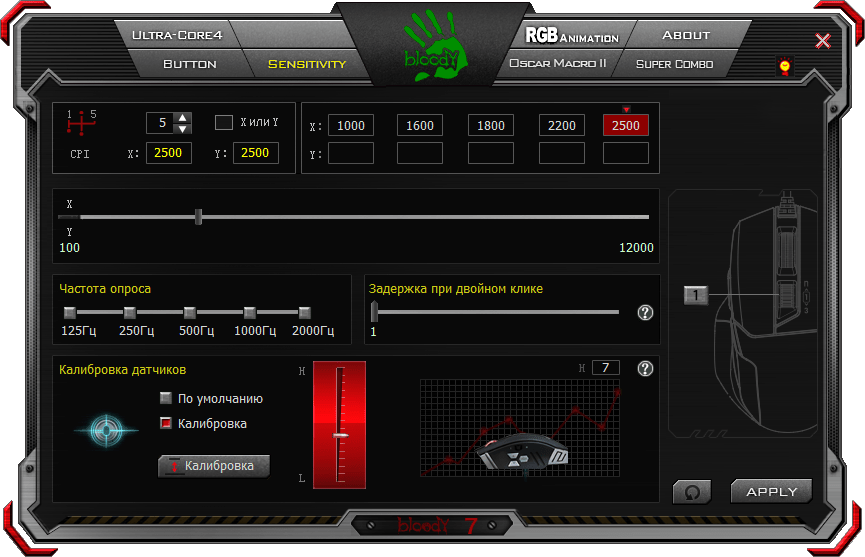
Task: Select the 2200 CPI preset
Action: pyautogui.click(x=562, y=125)
